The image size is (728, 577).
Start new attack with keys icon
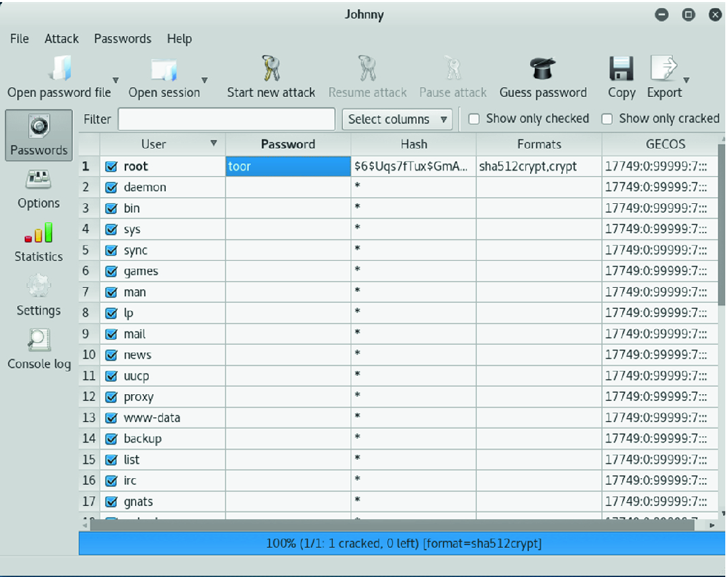click(271, 68)
